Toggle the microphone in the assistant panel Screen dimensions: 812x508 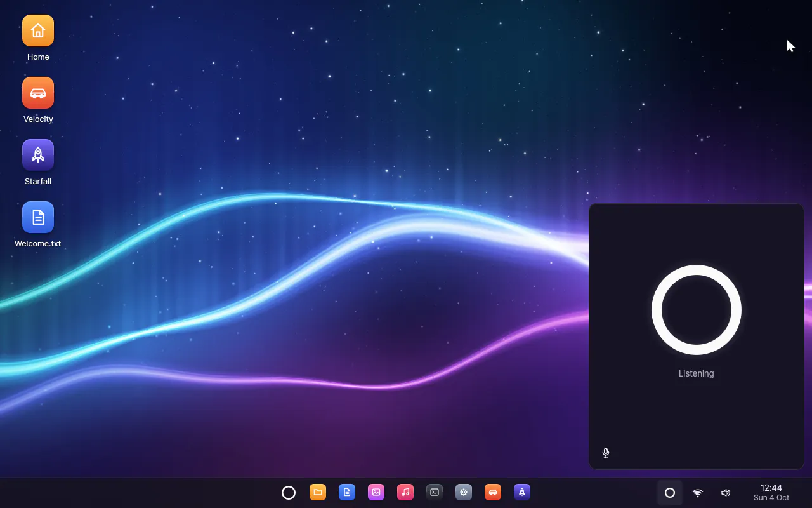coord(606,453)
